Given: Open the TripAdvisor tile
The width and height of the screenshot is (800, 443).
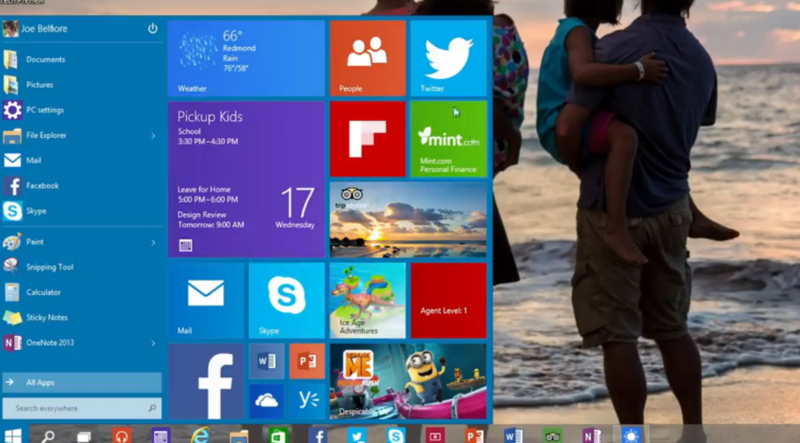Looking at the screenshot, I should 408,219.
